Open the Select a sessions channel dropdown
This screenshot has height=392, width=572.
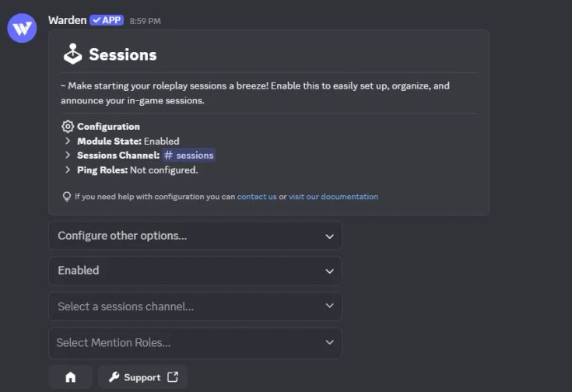click(x=195, y=306)
